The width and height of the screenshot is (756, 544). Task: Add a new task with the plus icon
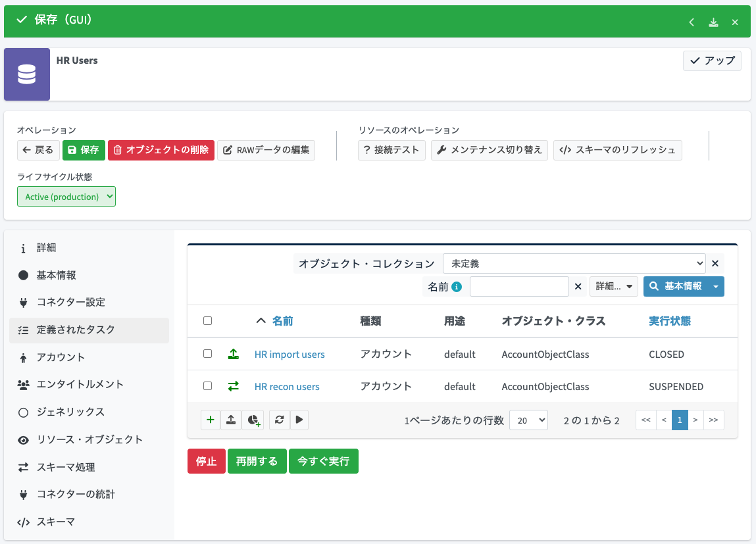[x=211, y=420]
